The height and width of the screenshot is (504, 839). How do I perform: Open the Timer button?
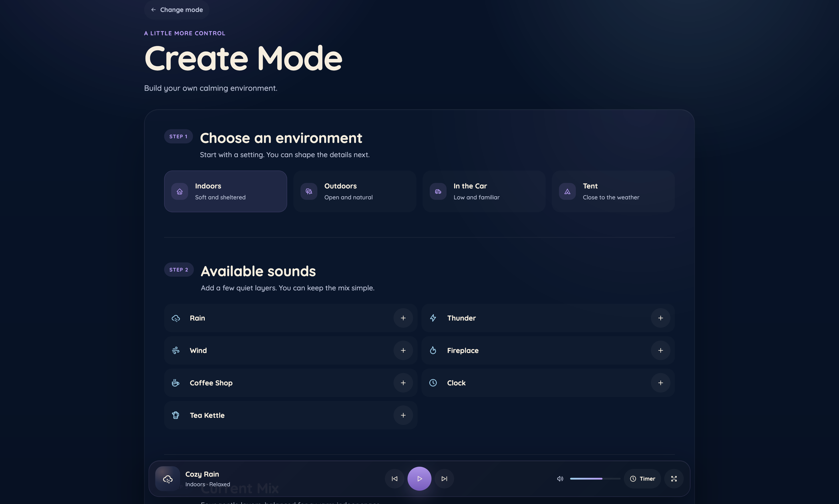[642, 478]
